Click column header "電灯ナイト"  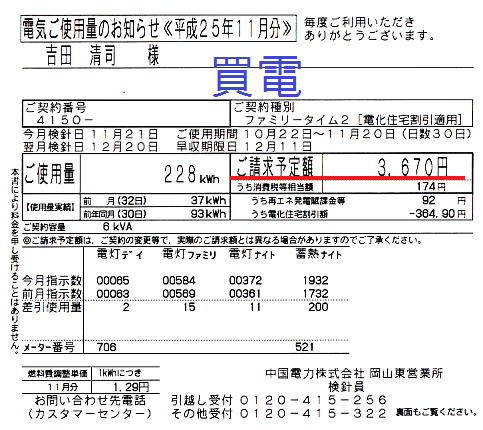(252, 254)
